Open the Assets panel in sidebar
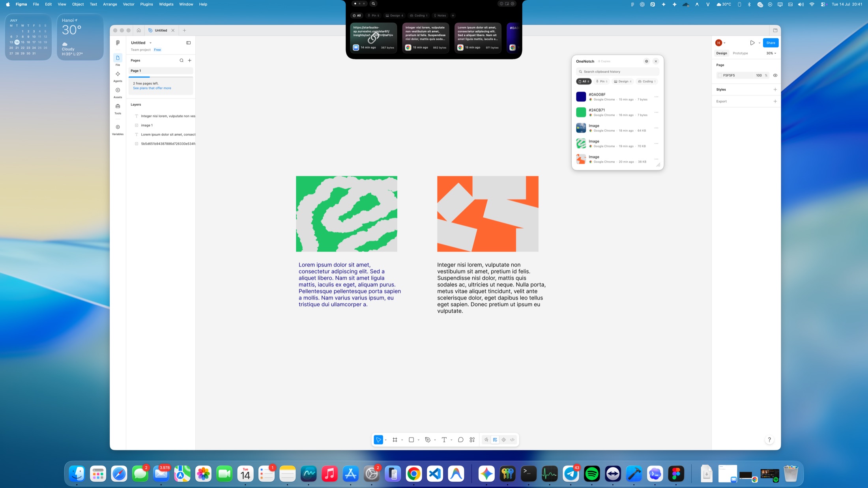Viewport: 868px width, 488px height. point(118,92)
